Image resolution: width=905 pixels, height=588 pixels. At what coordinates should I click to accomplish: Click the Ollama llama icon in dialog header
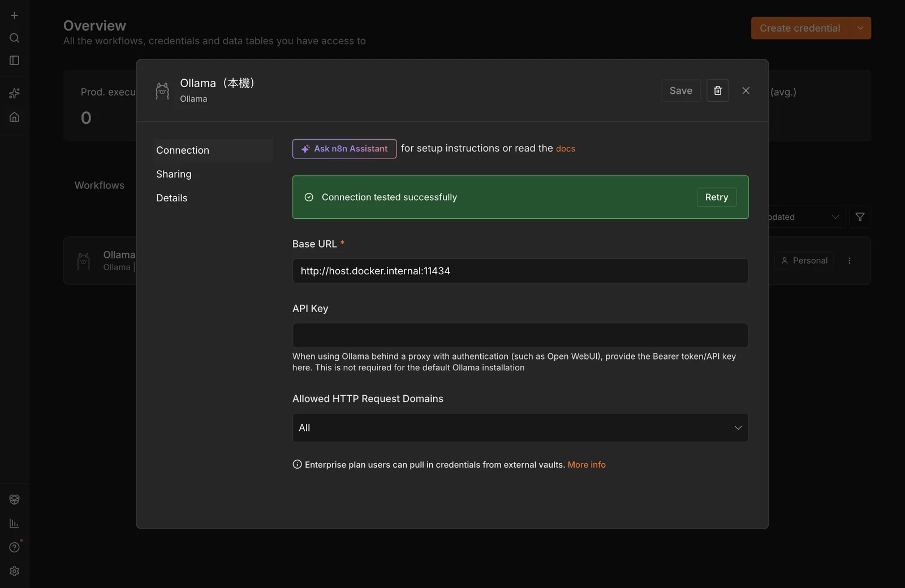pos(162,90)
